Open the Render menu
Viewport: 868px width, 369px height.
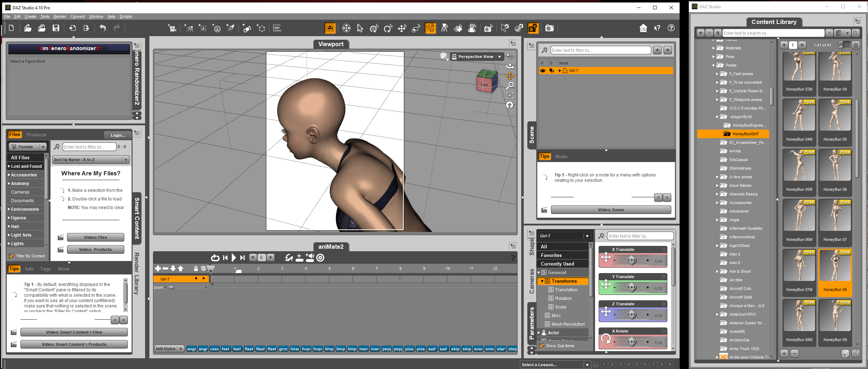60,16
